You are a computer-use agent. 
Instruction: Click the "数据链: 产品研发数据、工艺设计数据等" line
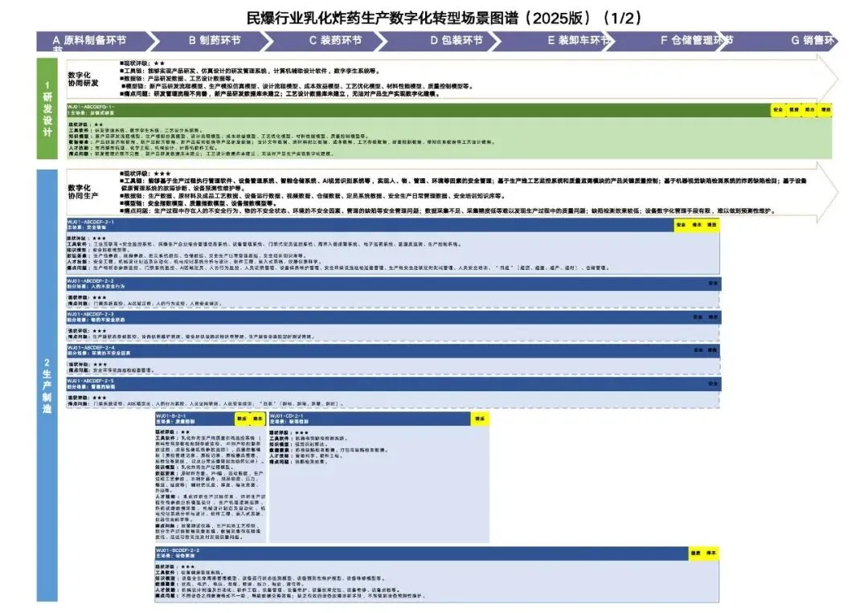[178, 79]
